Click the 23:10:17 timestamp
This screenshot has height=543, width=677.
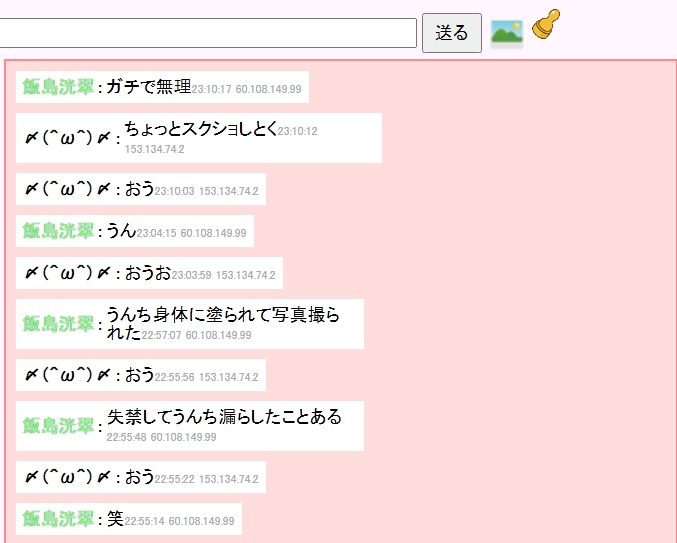[211, 90]
